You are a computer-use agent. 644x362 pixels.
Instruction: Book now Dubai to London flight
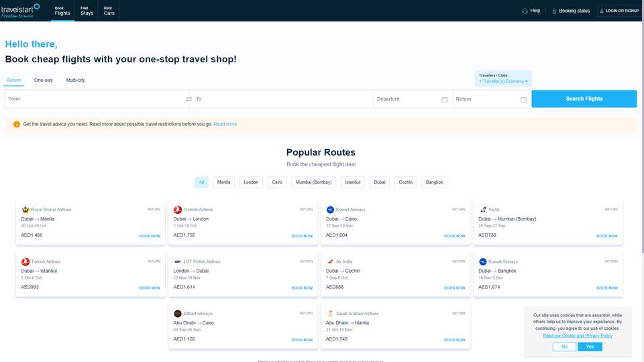302,236
